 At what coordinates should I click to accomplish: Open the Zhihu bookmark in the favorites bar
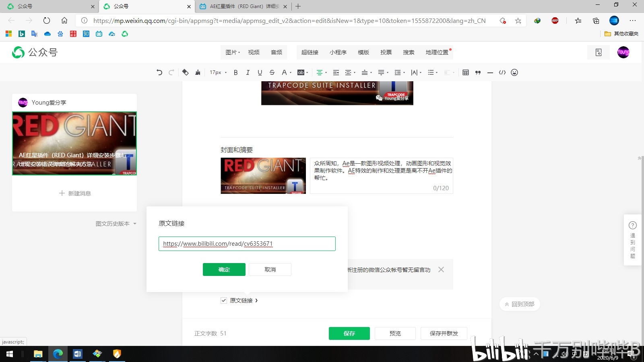pos(86,34)
